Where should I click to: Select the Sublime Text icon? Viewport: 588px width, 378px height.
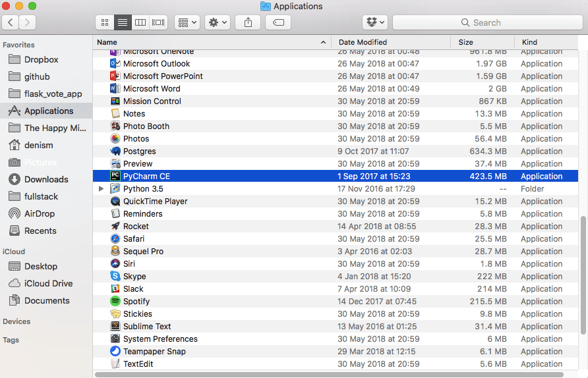(115, 326)
